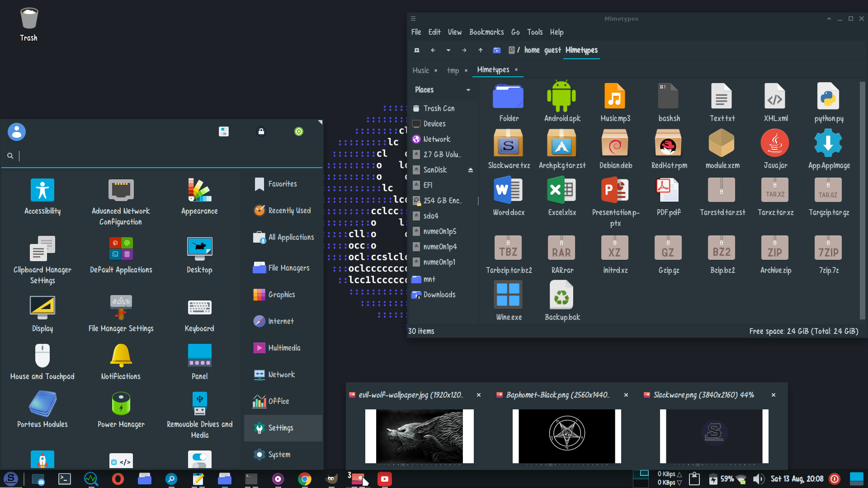This screenshot has height=488, width=868.
Task: Select the Music.mp3 file icon
Action: pos(615,96)
